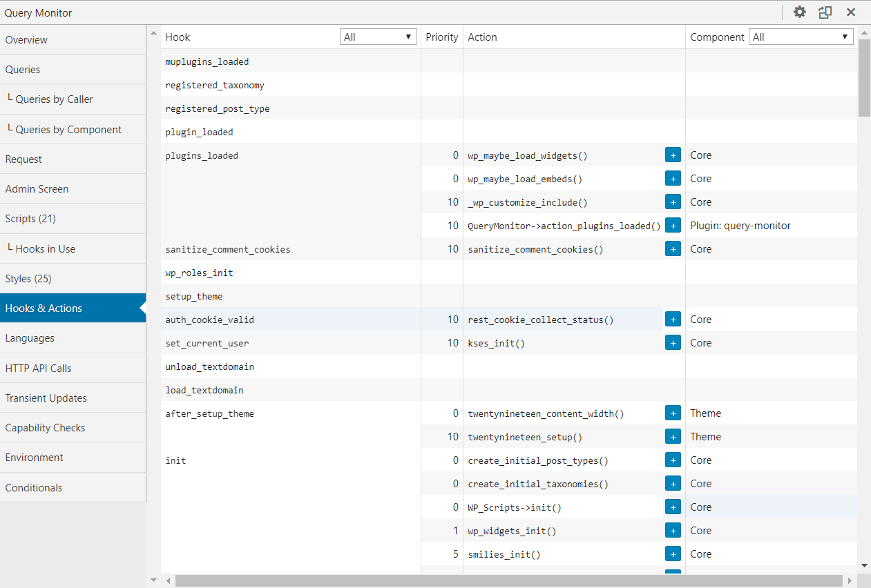This screenshot has width=871, height=588.
Task: Expand the wp_maybe_load_widgets() action details
Action: pyautogui.click(x=673, y=155)
